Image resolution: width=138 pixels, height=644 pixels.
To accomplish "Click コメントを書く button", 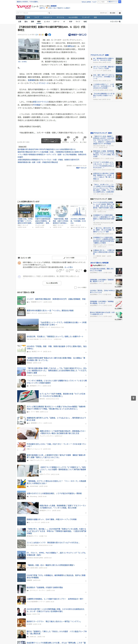I will [69, 258].
